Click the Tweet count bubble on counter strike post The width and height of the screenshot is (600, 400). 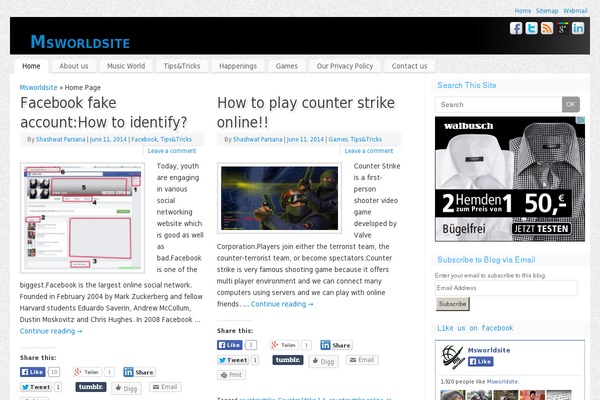pyautogui.click(x=255, y=360)
